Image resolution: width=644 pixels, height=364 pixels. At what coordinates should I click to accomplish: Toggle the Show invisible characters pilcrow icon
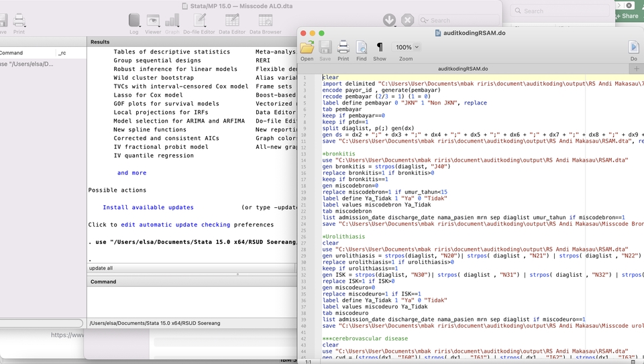coord(380,48)
